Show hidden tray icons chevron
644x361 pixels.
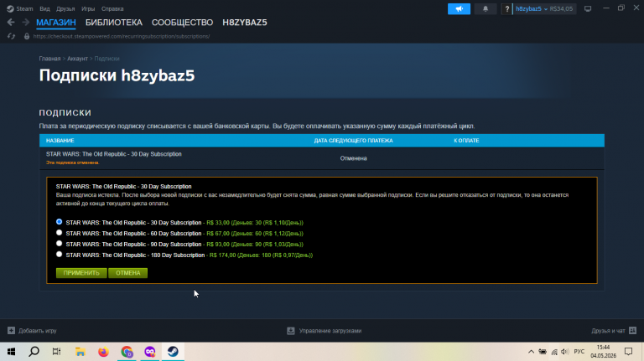click(531, 352)
